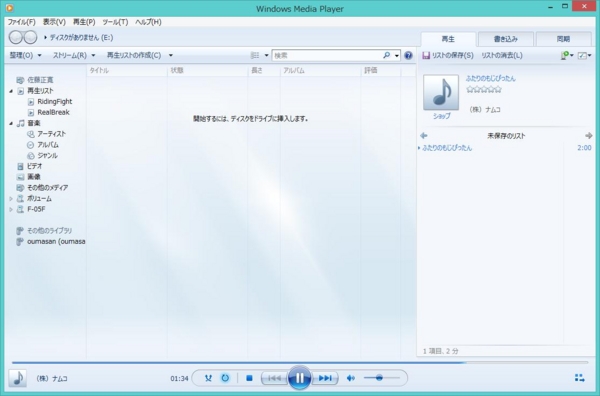
Task: Open the view options dropdown arrow
Action: coord(266,55)
